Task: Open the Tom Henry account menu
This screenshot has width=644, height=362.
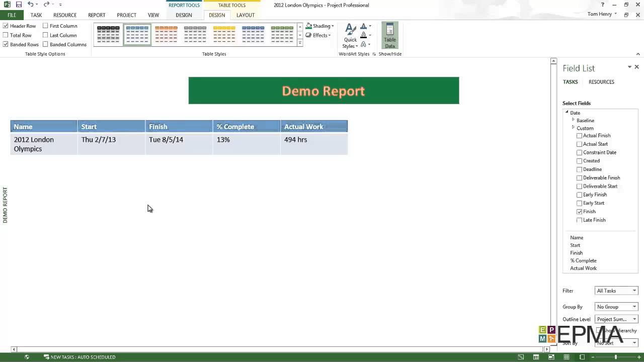Action: tap(602, 14)
